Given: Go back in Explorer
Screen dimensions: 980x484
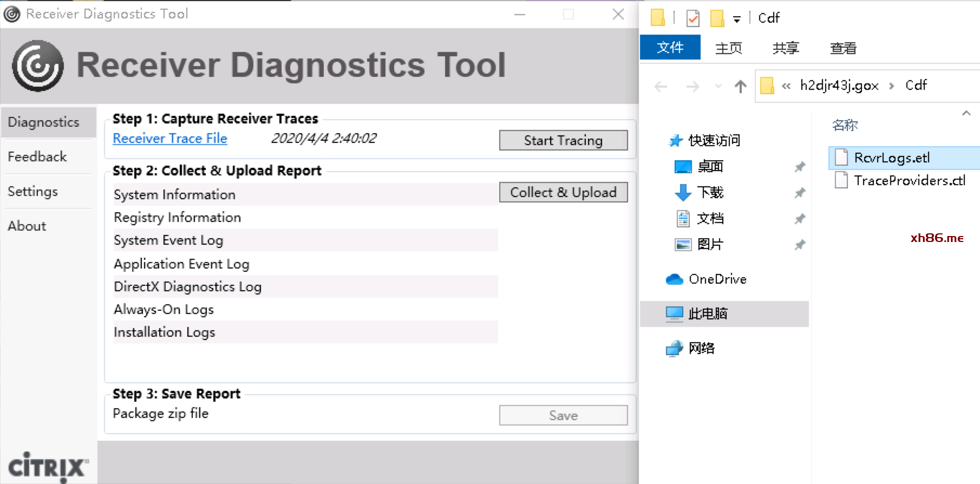Looking at the screenshot, I should pyautogui.click(x=661, y=86).
